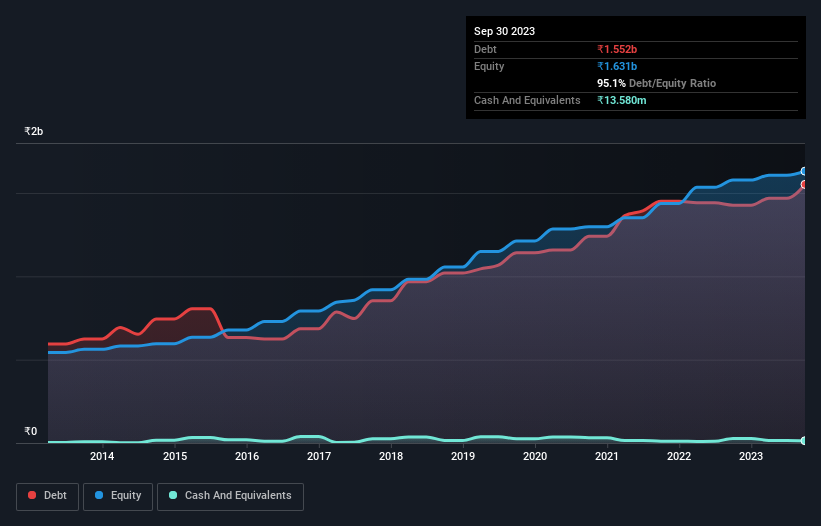The height and width of the screenshot is (526, 821).
Task: Click the 2020 x-axis label
Action: 535,456
